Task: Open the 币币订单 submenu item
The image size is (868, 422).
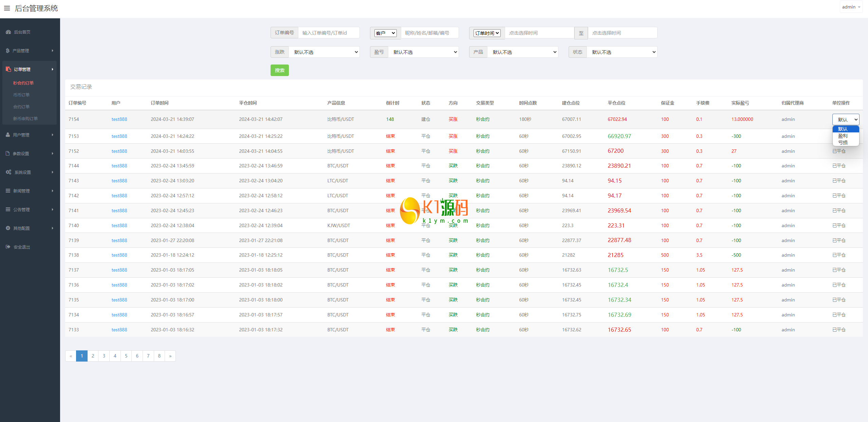Action: click(21, 95)
